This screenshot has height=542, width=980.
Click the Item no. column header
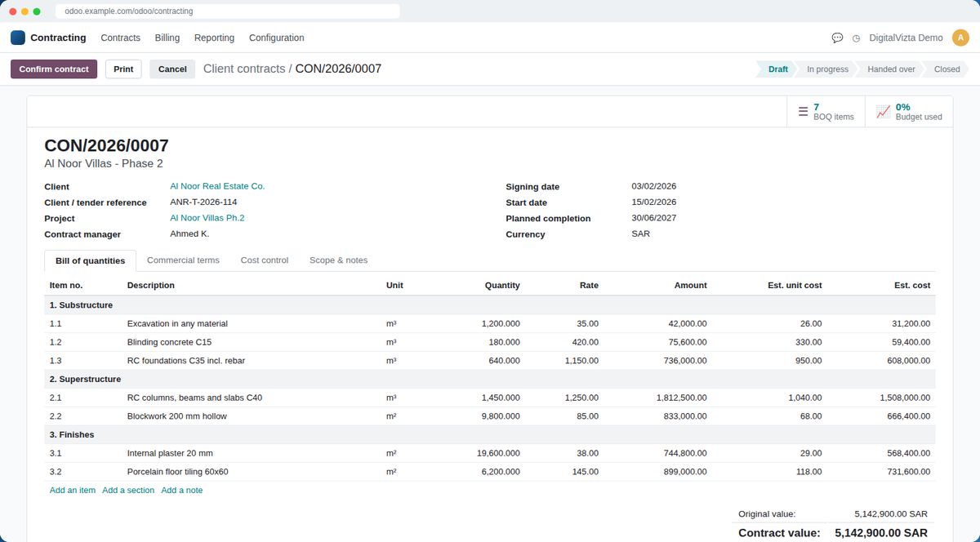(x=66, y=286)
